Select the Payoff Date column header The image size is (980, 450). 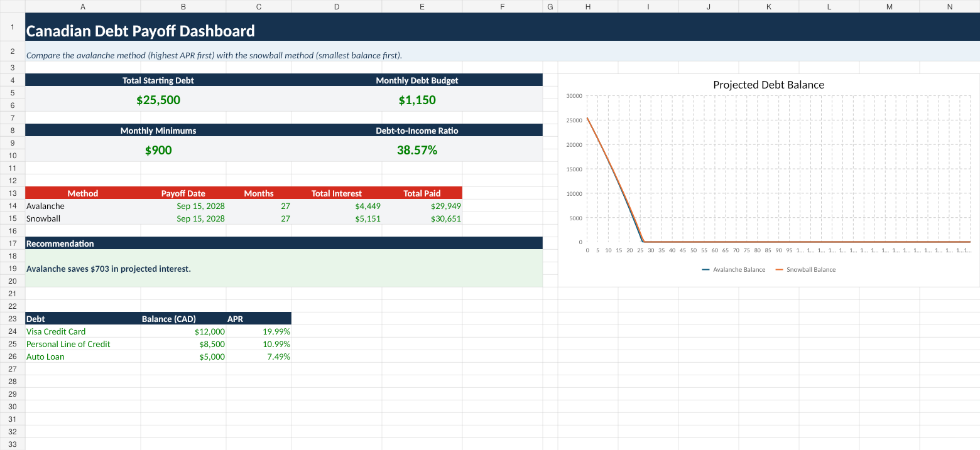click(x=183, y=193)
